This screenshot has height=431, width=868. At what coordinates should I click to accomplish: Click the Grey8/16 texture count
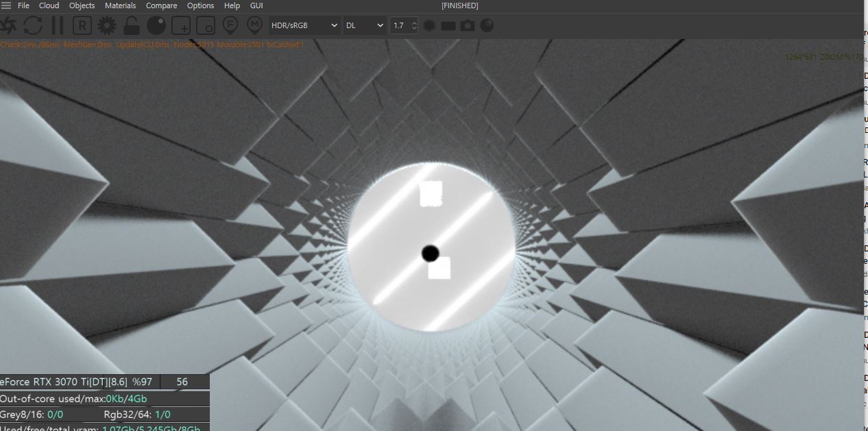point(32,415)
